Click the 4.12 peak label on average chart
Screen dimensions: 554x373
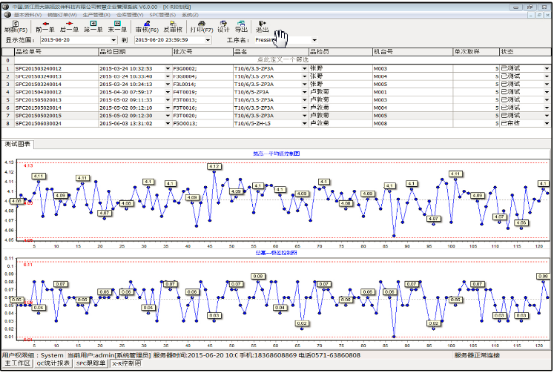point(214,166)
